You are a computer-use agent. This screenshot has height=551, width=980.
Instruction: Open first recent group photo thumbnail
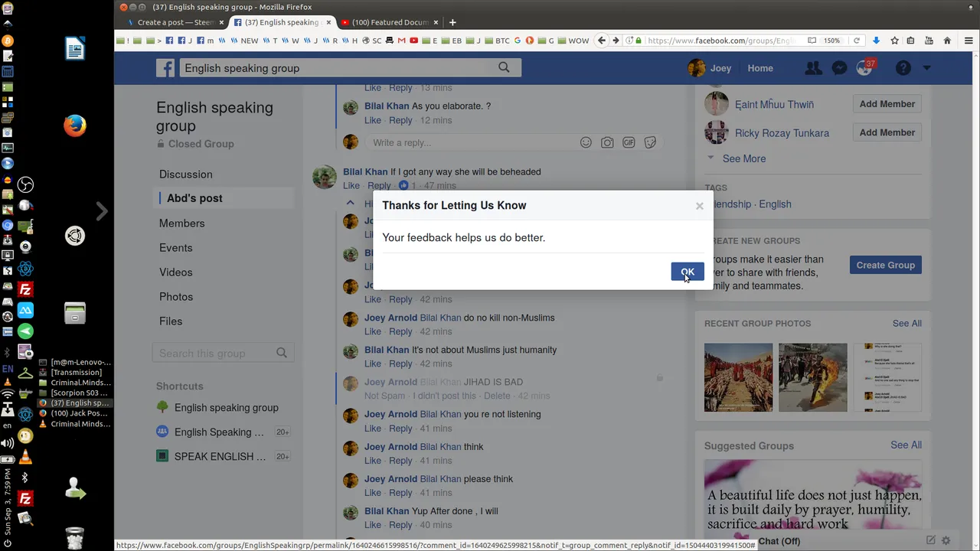(x=738, y=377)
